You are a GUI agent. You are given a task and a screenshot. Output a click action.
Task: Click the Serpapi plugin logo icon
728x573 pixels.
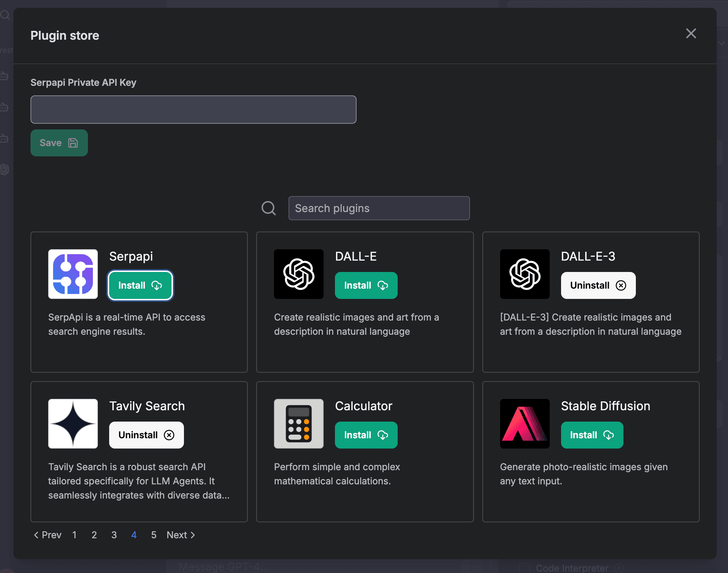pyautogui.click(x=73, y=274)
